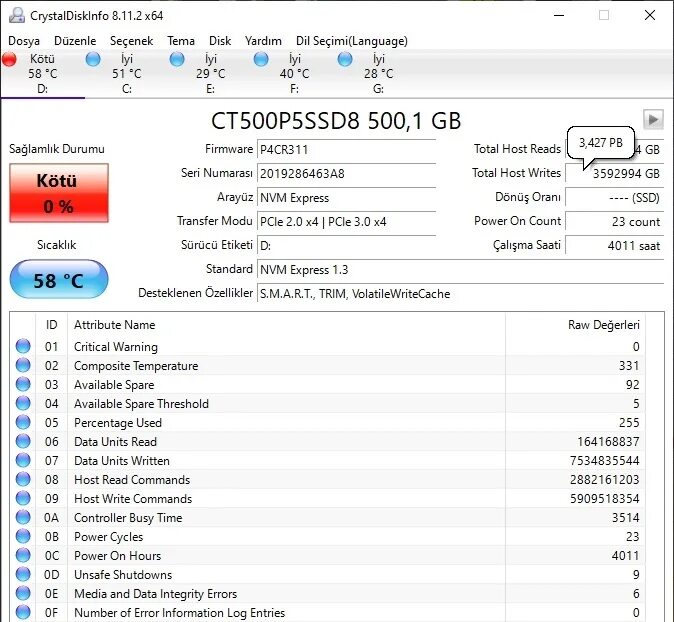674x622 pixels.
Task: Open the Dosya menu
Action: [24, 41]
